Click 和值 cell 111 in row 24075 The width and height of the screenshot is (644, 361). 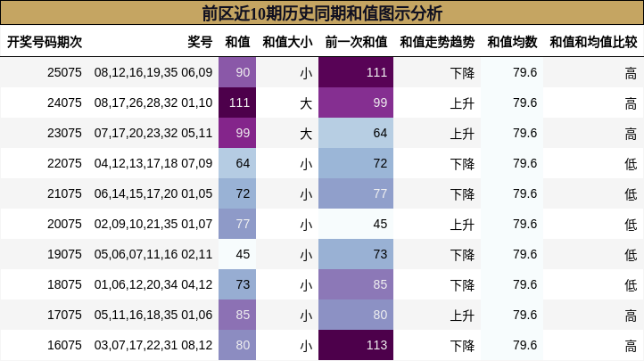(237, 103)
